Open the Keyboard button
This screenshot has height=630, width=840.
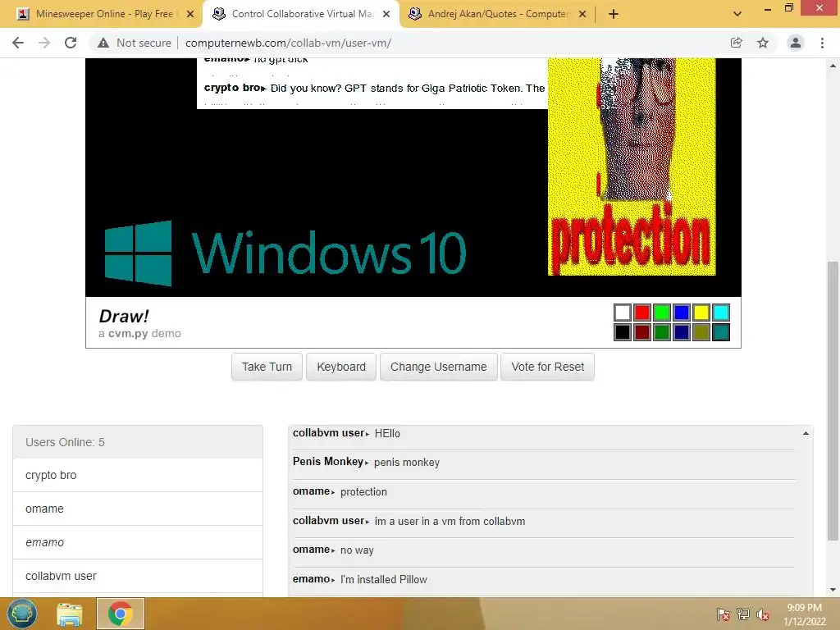341,367
